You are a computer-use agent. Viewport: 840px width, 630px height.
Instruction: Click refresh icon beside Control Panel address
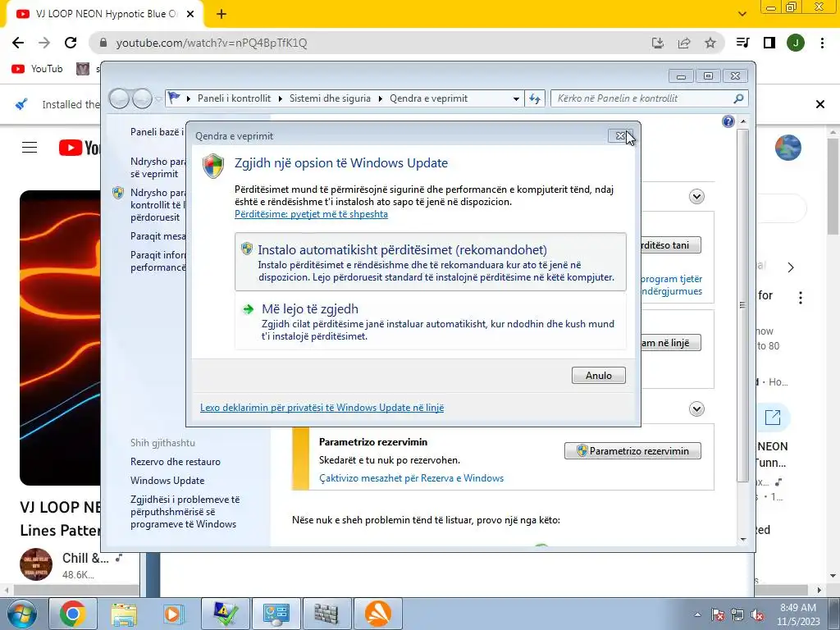coord(535,98)
